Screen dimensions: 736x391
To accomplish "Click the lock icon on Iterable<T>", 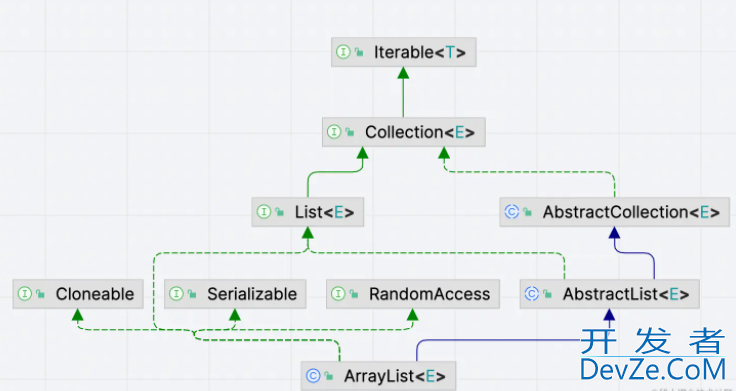I will [x=359, y=52].
